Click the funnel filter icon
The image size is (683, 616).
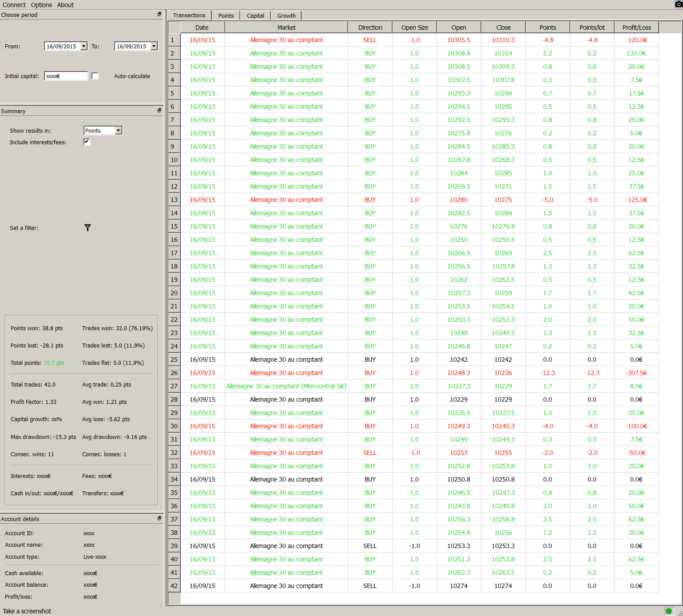click(87, 228)
